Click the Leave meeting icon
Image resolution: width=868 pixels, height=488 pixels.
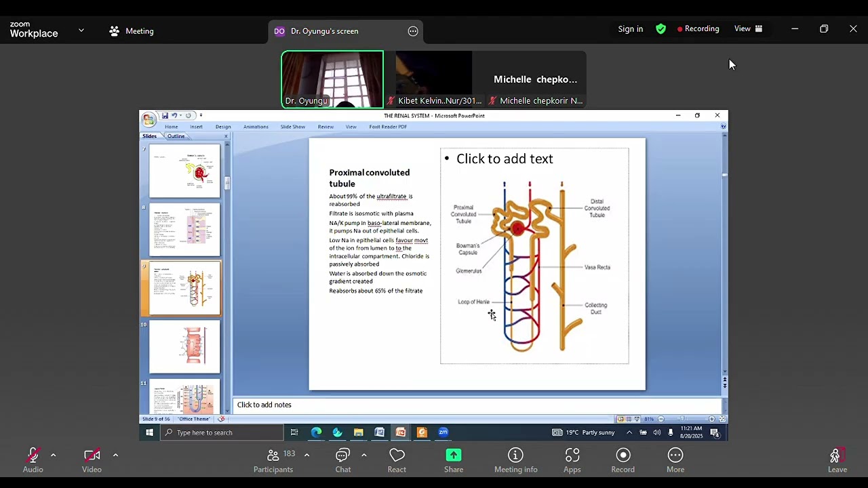click(837, 455)
